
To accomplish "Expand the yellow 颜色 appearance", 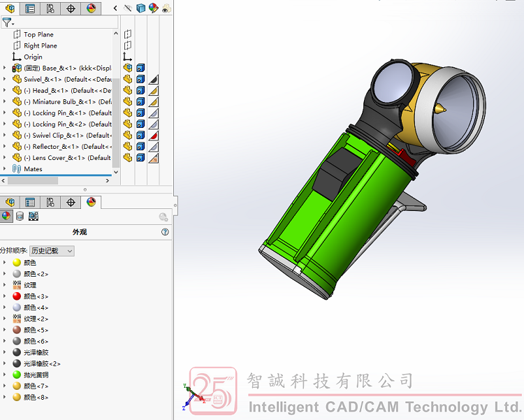I will click(4, 263).
